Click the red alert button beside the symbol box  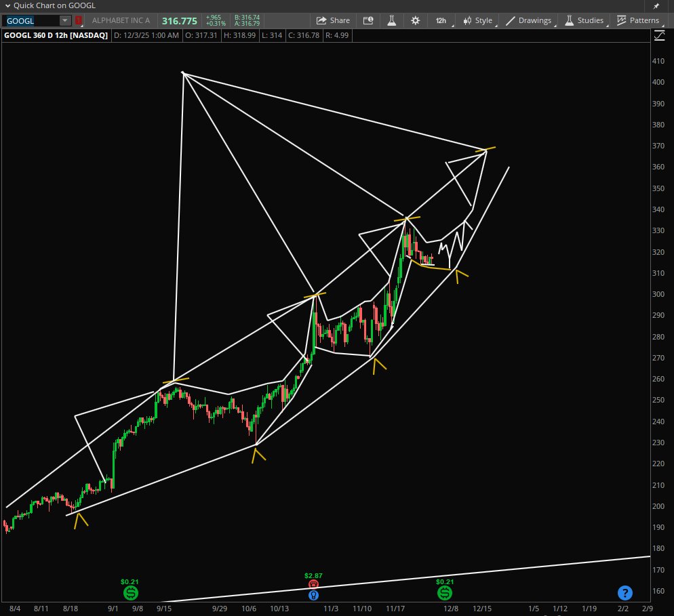click(78, 20)
